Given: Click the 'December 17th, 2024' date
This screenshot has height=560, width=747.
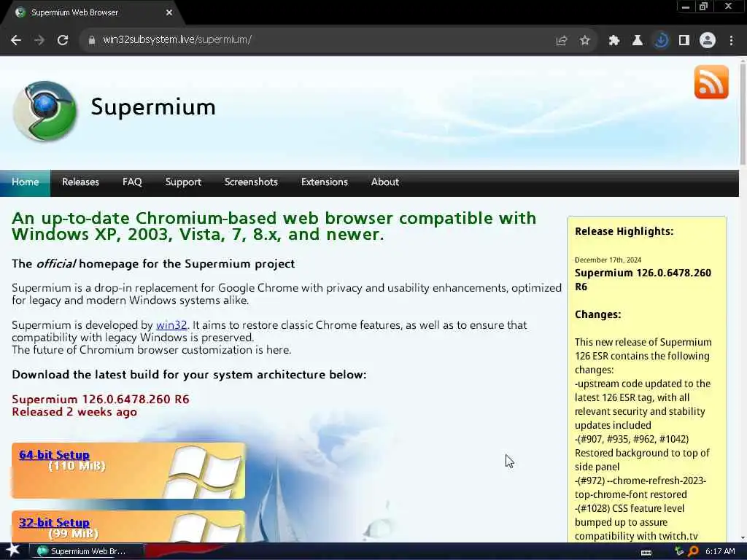Looking at the screenshot, I should tap(608, 260).
